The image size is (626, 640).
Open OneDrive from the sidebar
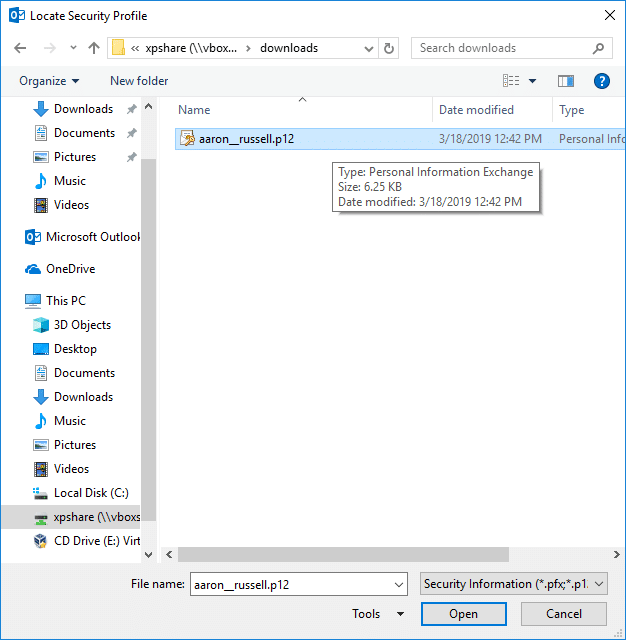coord(70,269)
